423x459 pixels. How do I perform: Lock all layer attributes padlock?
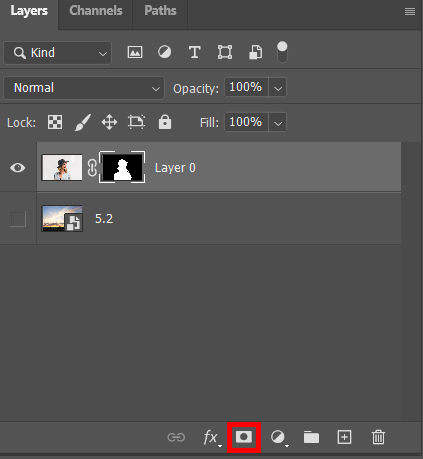tap(165, 122)
